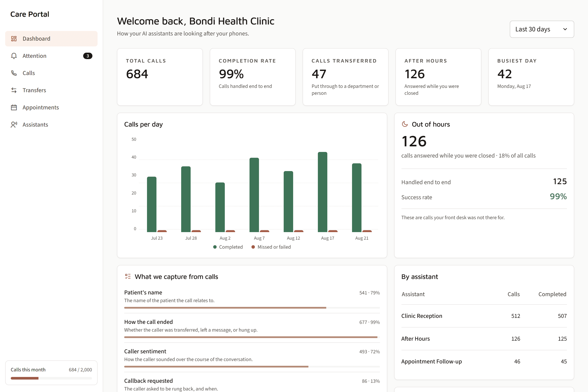588x392 pixels.
Task: Click the Handled end to end value 125
Action: pyautogui.click(x=560, y=182)
